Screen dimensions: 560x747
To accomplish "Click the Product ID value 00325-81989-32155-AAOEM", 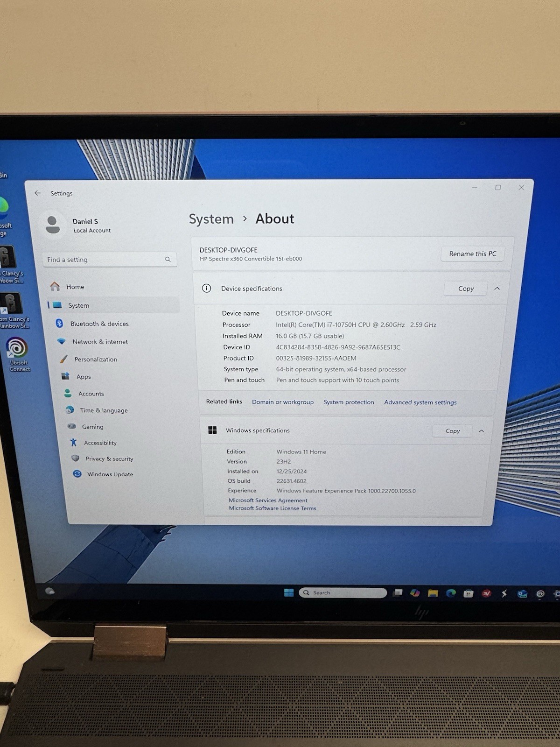I will pyautogui.click(x=316, y=358).
